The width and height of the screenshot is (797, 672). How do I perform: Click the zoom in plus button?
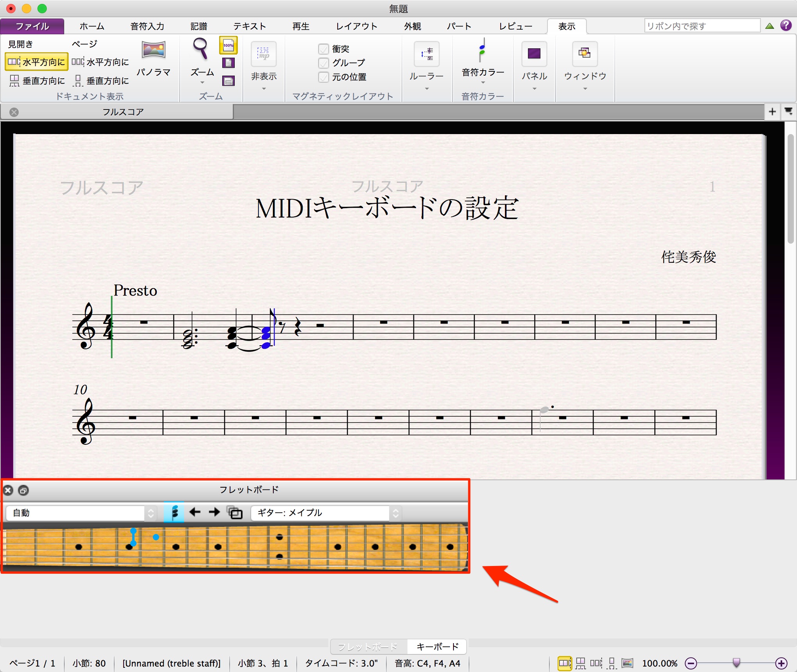coord(781,663)
